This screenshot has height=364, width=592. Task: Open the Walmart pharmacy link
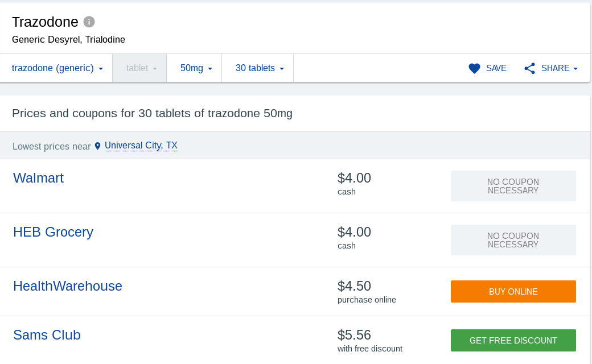pos(38,178)
